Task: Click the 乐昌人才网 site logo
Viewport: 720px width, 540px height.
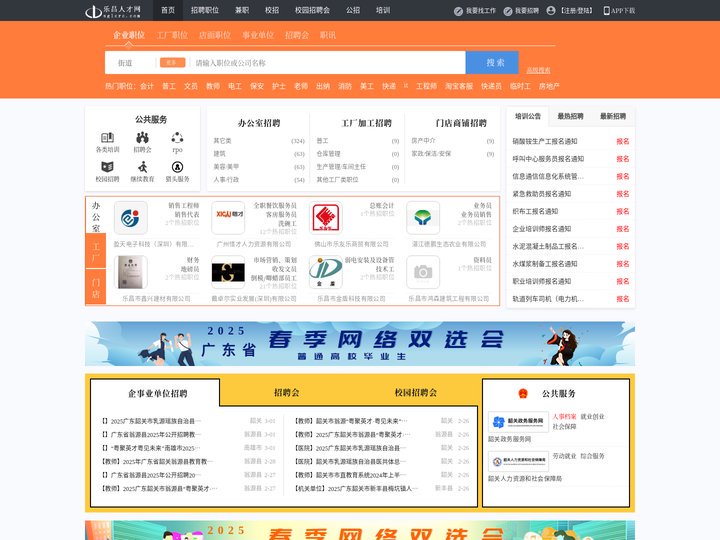Action: [113, 11]
